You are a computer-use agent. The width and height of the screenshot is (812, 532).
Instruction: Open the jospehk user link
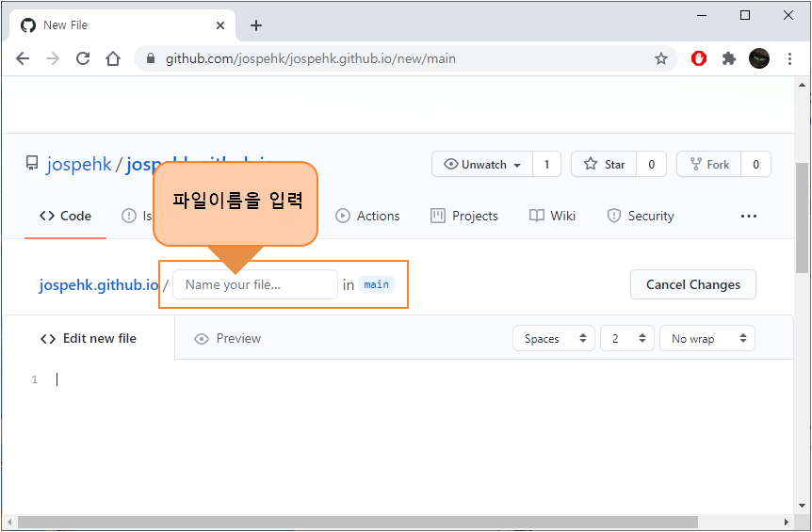point(79,164)
